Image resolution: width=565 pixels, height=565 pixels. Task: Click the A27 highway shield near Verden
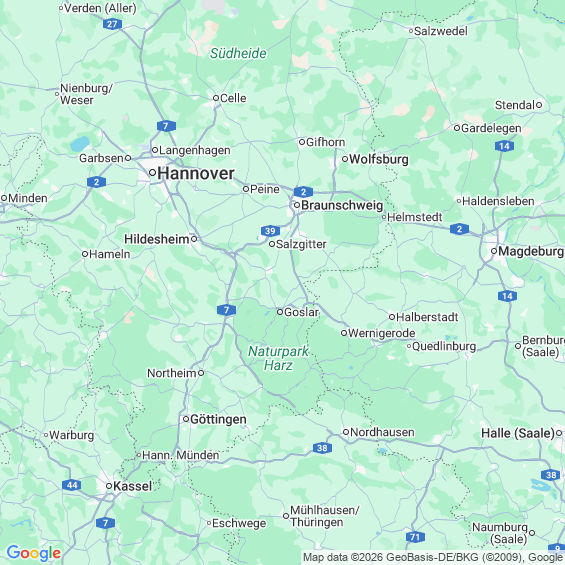click(x=112, y=24)
